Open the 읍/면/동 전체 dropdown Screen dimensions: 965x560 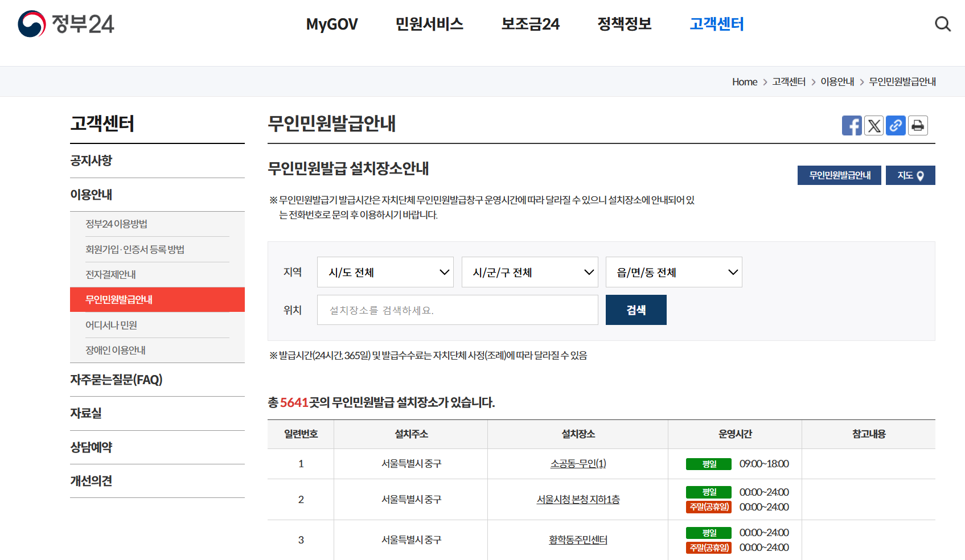[674, 272]
